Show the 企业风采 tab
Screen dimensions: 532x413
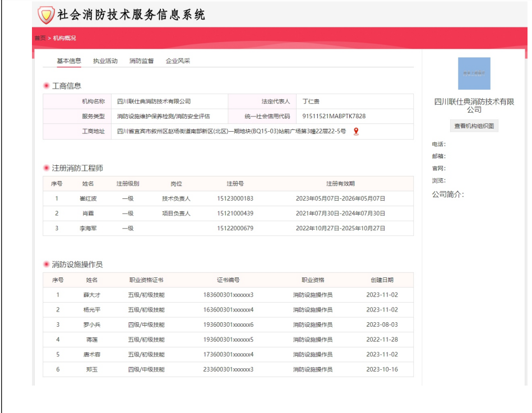(x=178, y=61)
